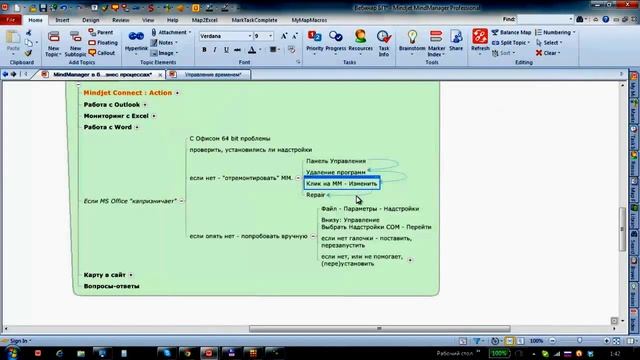640x360 pixels.
Task: Click the Image tool
Action: pos(164,53)
